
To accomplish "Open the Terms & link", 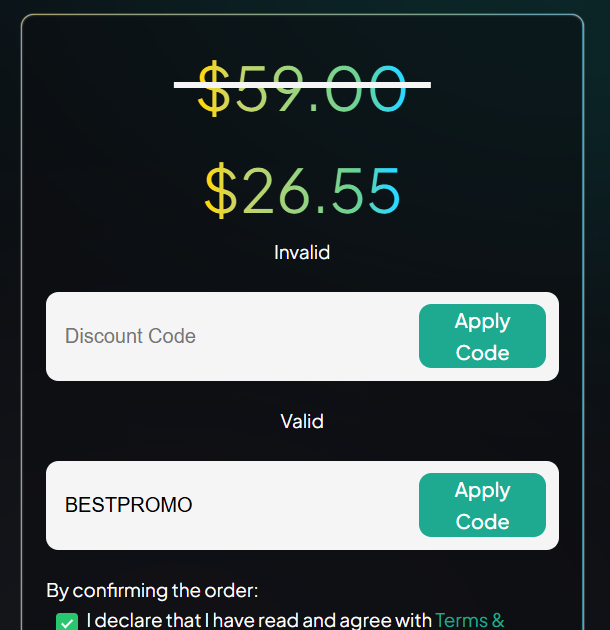I will point(469,620).
